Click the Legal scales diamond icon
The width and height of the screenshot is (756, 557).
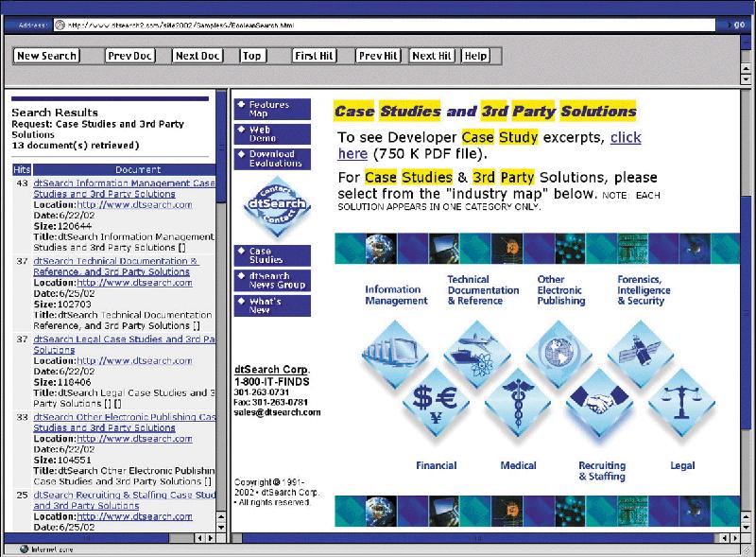[681, 403]
